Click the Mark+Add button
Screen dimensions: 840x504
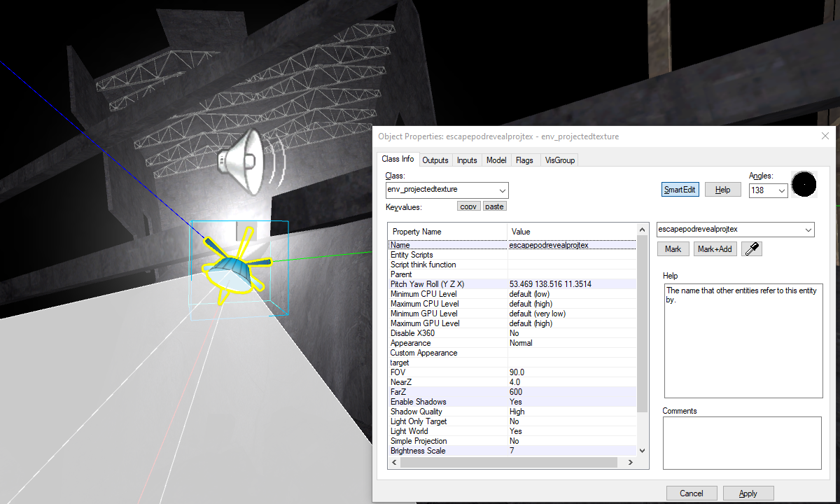coord(715,249)
